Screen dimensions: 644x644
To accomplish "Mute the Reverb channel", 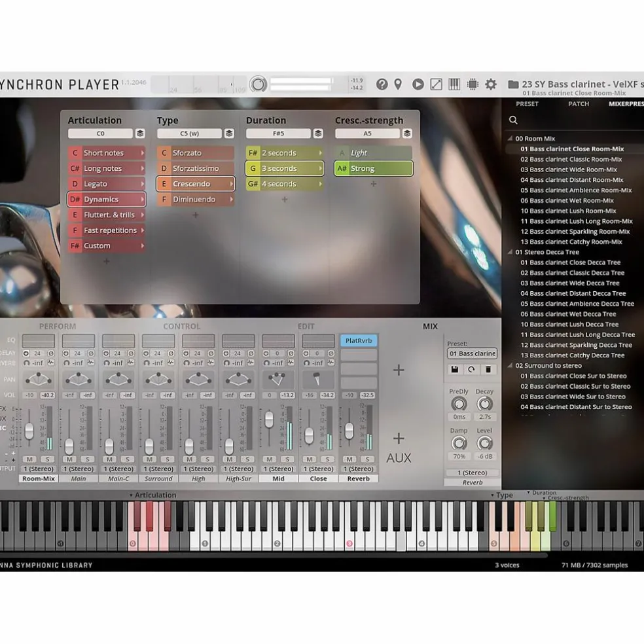I will click(349, 459).
